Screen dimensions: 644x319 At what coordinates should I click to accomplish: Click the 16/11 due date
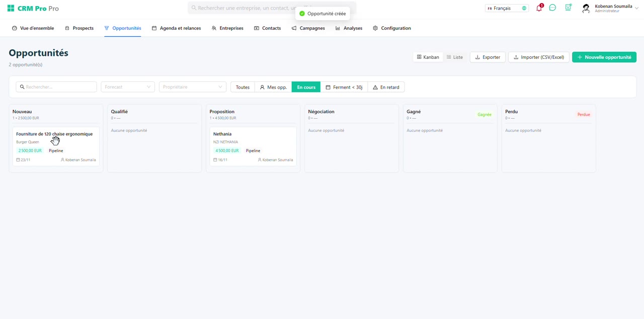click(220, 160)
